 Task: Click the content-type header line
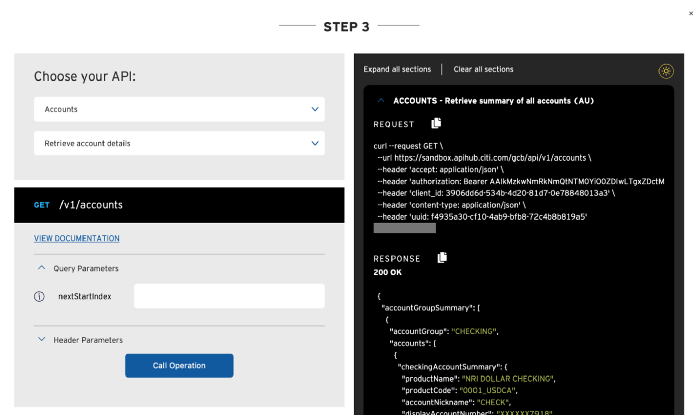(x=451, y=205)
